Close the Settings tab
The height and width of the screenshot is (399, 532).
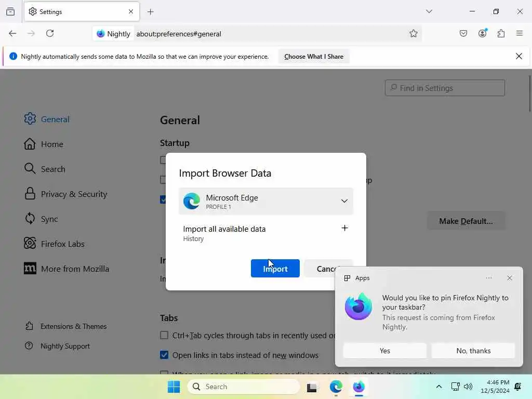coord(131,11)
